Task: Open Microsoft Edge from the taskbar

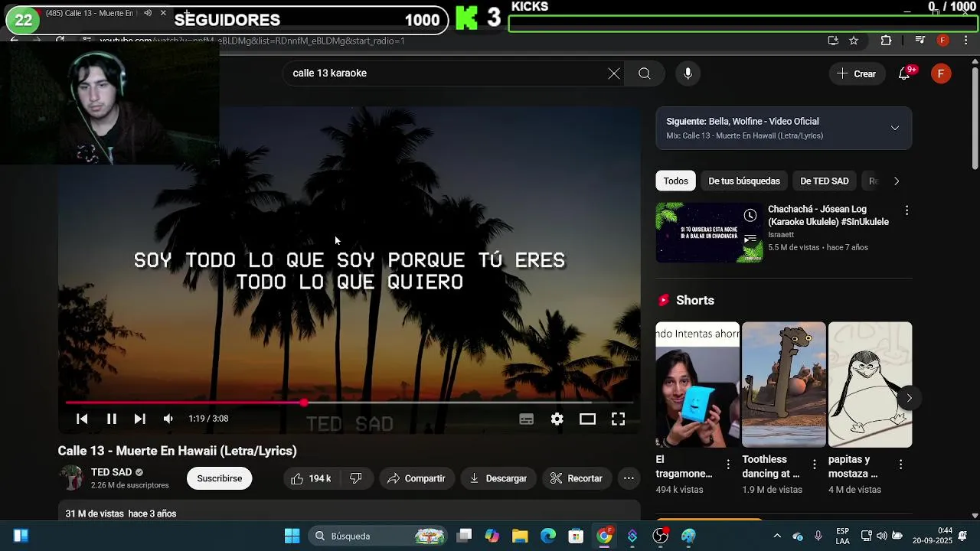Action: click(x=548, y=536)
